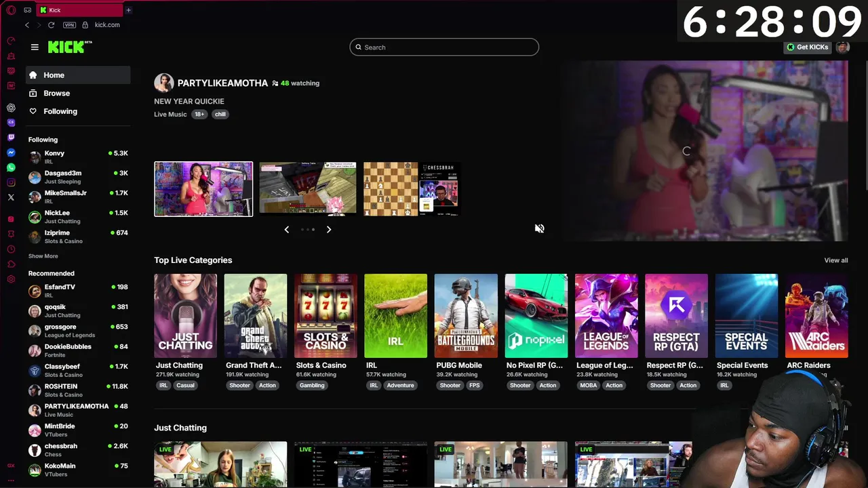This screenshot has height=488, width=868.
Task: Click the 18+ tag on featured stream
Action: pyautogui.click(x=199, y=115)
